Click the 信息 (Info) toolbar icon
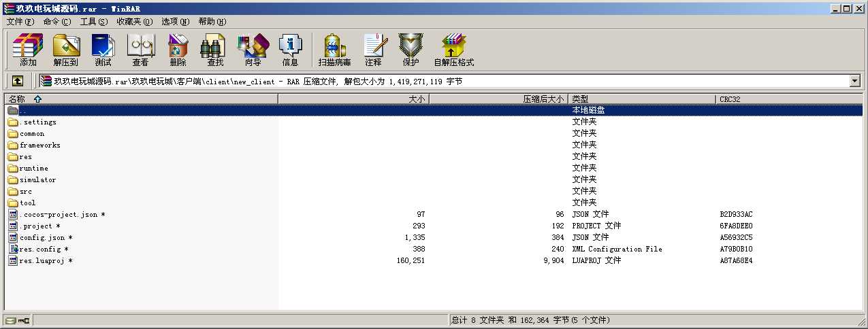The width and height of the screenshot is (868, 329). (x=290, y=50)
